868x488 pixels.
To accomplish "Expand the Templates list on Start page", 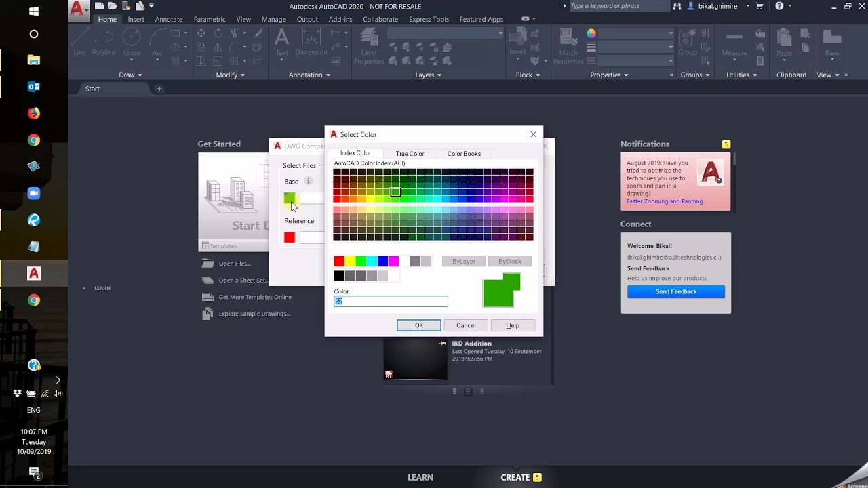I will (x=233, y=246).
